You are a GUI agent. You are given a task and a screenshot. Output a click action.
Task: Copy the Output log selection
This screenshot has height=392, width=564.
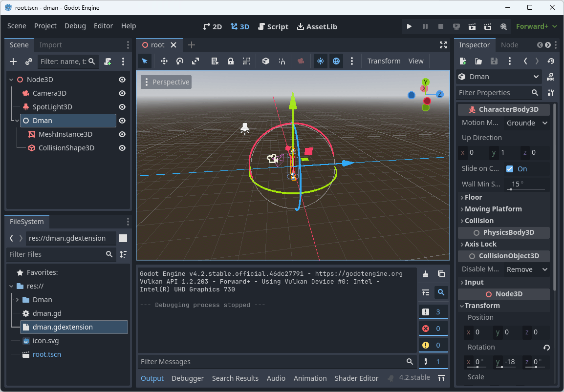tap(441, 274)
